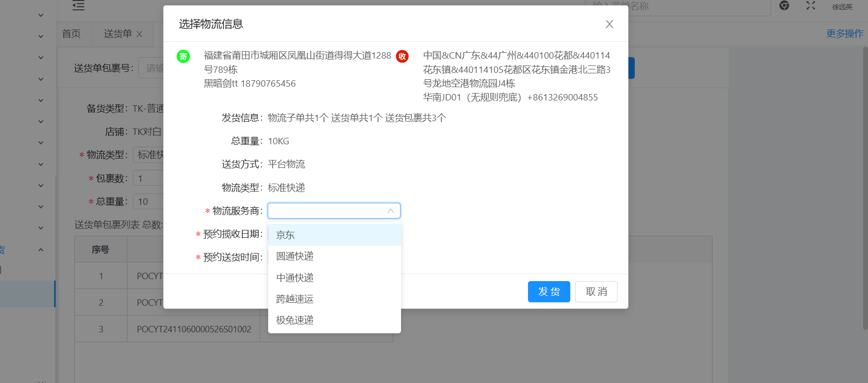Switch to the 首页 tab
The width and height of the screenshot is (868, 383).
[x=71, y=33]
